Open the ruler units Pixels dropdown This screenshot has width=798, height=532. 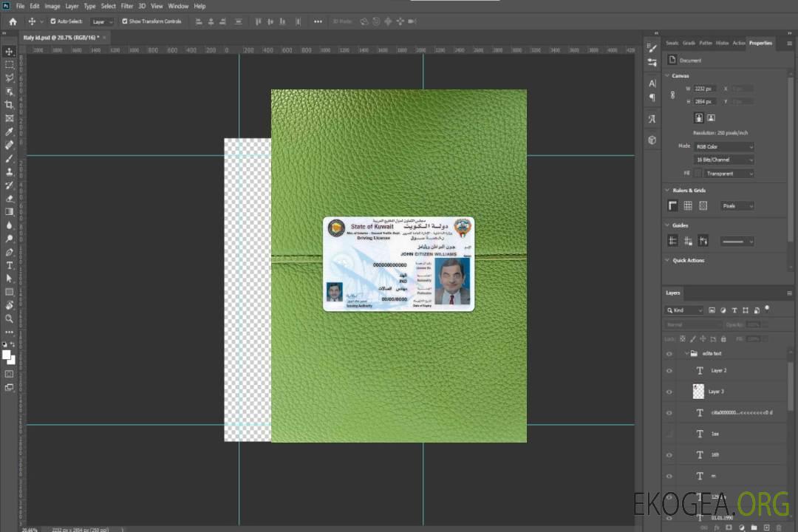pos(737,205)
